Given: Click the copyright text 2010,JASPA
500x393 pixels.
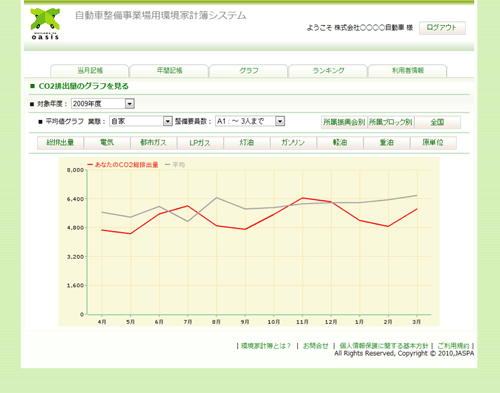Looking at the screenshot, I should pyautogui.click(x=456, y=354).
